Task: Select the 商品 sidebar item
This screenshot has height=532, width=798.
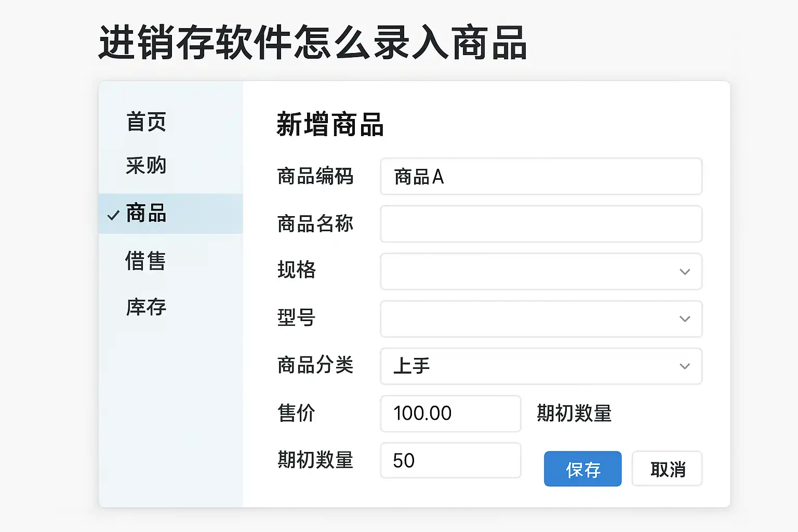Action: pyautogui.click(x=147, y=214)
